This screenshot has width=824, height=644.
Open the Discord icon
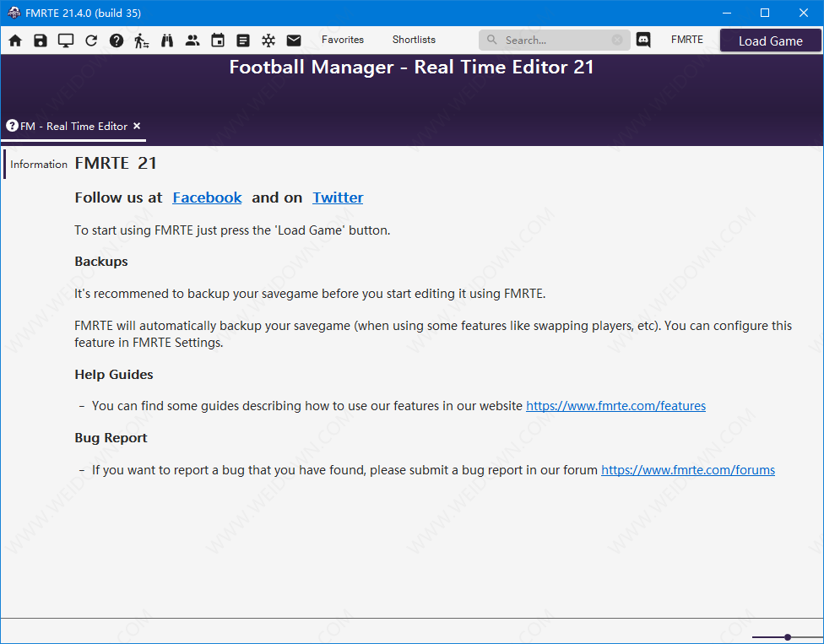643,40
